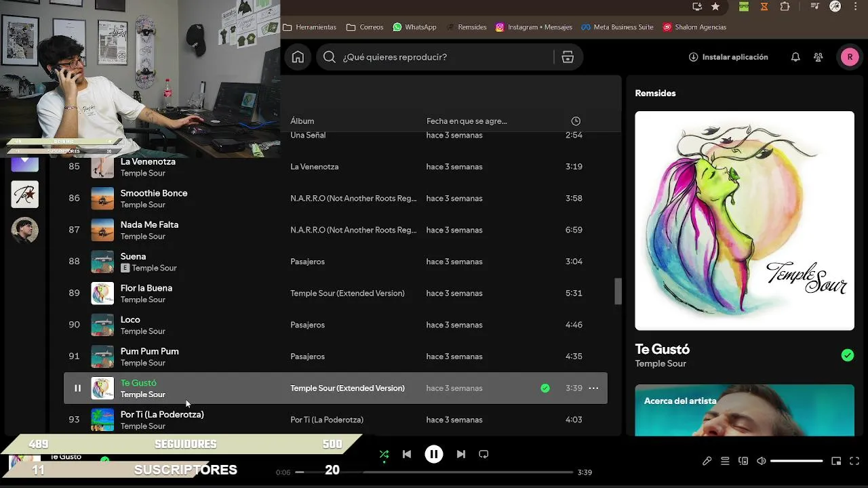Open round portrait item in library sidebar
Screen dimensions: 868x488
[25, 230]
